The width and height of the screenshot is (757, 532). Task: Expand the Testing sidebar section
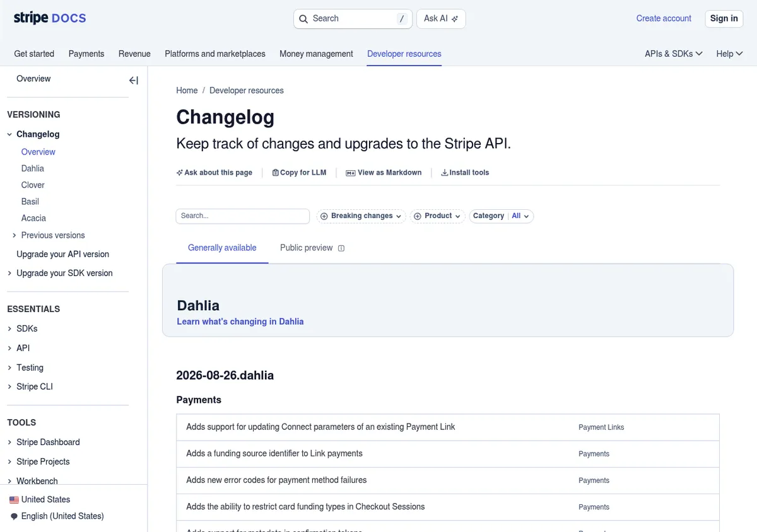pyautogui.click(x=9, y=367)
